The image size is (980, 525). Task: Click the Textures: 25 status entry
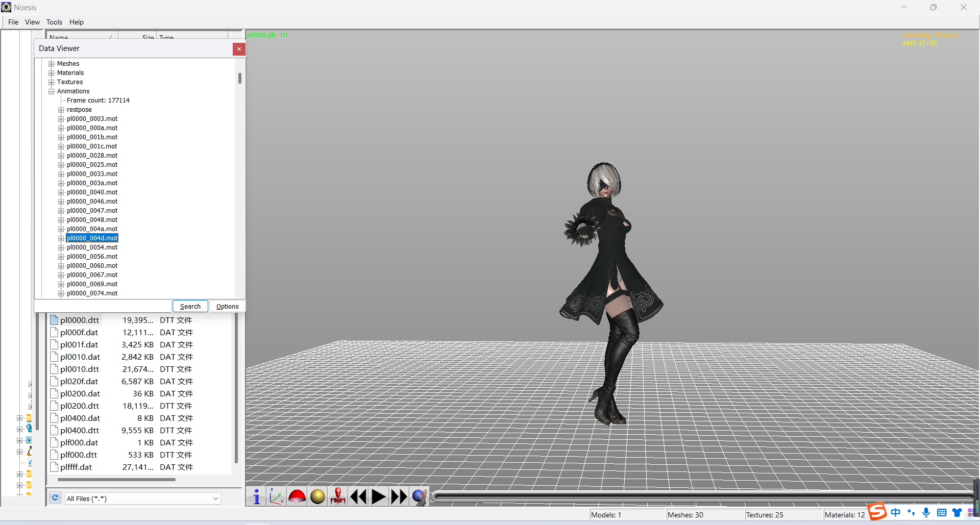765,515
